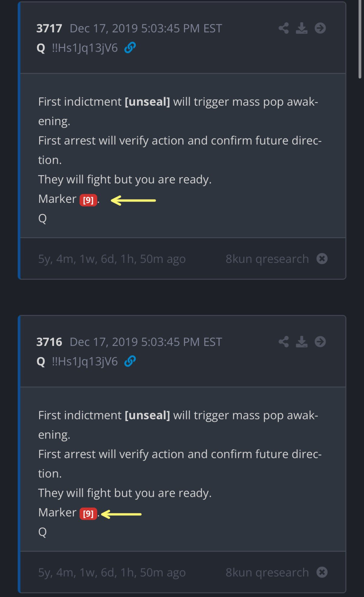Go to post 3716 arrow icon
The height and width of the screenshot is (597, 364).
click(320, 342)
